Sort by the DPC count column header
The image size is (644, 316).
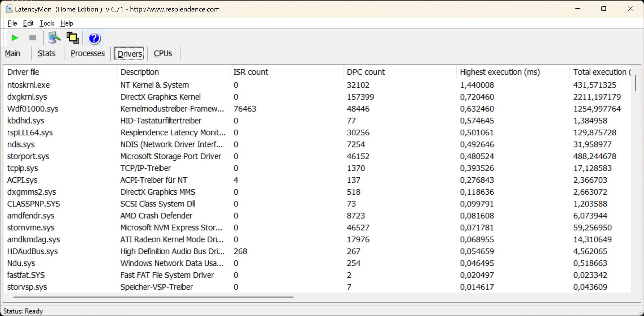point(366,72)
